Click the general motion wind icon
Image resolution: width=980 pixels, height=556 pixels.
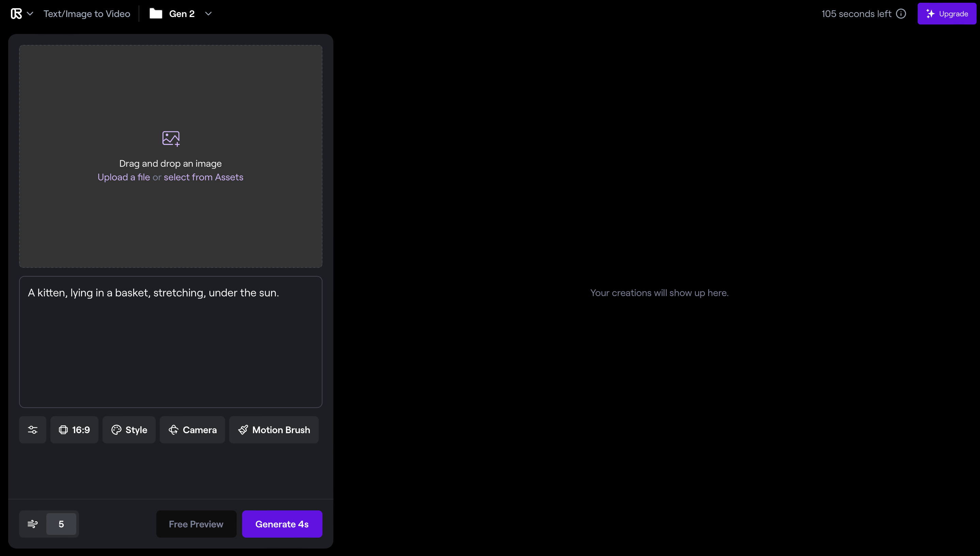[33, 524]
